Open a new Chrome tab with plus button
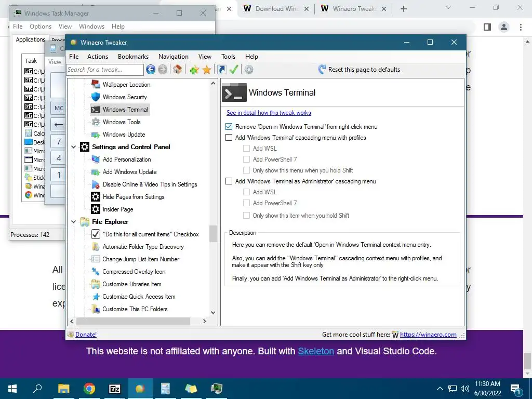 (x=403, y=9)
